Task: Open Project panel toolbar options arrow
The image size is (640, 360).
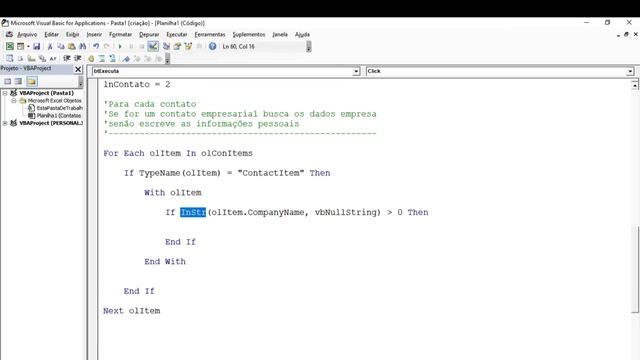Action: click(80, 82)
